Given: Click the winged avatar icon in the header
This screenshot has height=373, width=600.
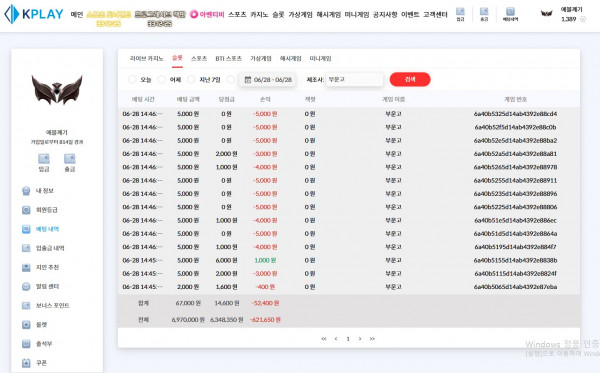Looking at the screenshot, I should (546, 14).
